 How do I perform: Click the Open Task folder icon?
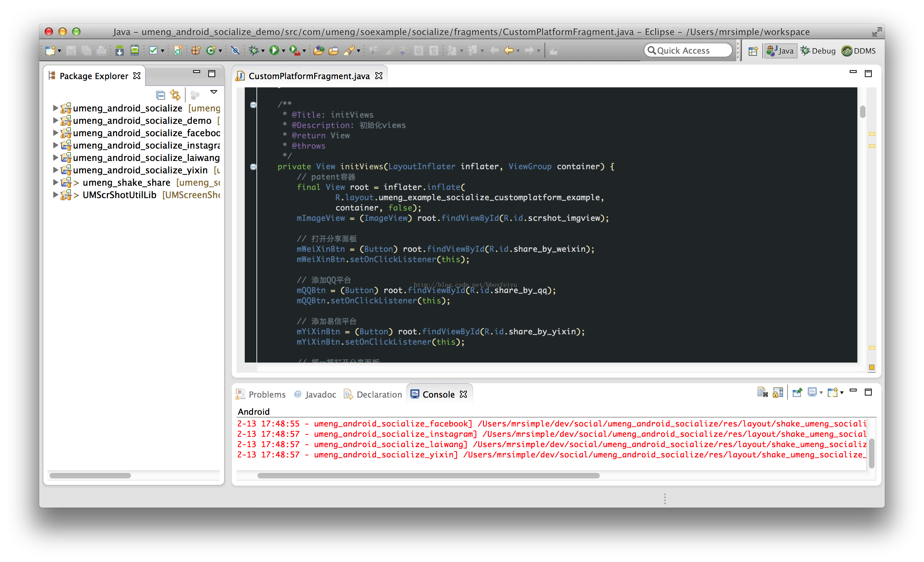pyautogui.click(x=333, y=50)
